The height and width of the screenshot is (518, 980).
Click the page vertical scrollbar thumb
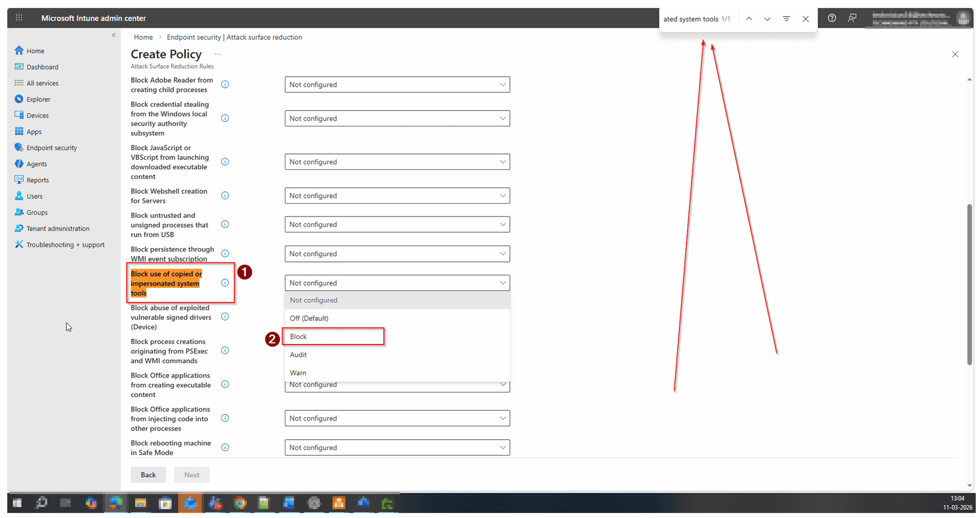[x=969, y=284]
